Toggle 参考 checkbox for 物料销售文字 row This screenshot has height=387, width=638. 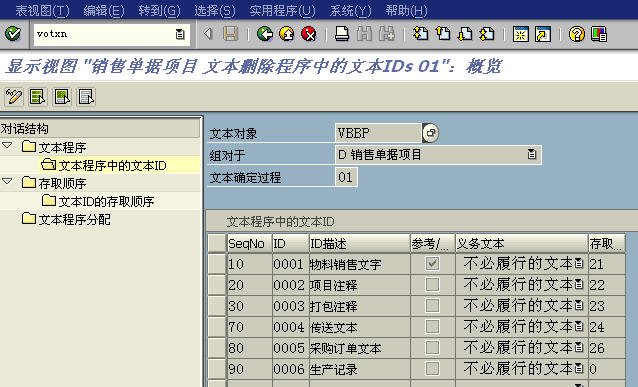click(432, 263)
